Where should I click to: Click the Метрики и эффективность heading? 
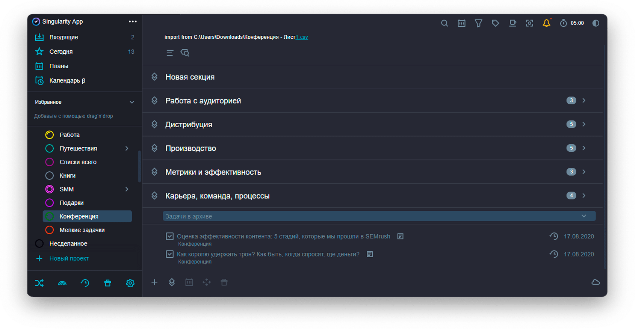pyautogui.click(x=213, y=172)
